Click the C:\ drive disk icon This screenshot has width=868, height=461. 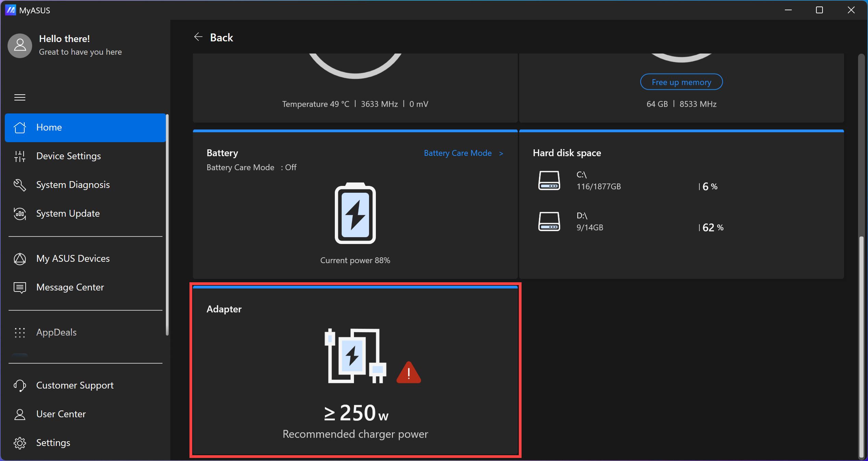(x=549, y=180)
